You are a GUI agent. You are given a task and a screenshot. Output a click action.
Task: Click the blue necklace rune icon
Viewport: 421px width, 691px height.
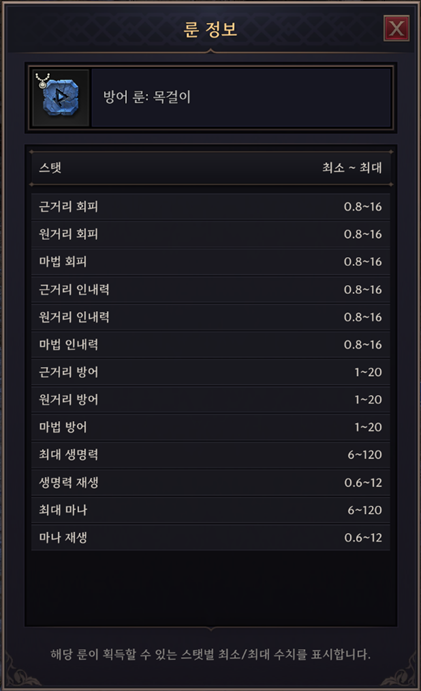point(61,97)
